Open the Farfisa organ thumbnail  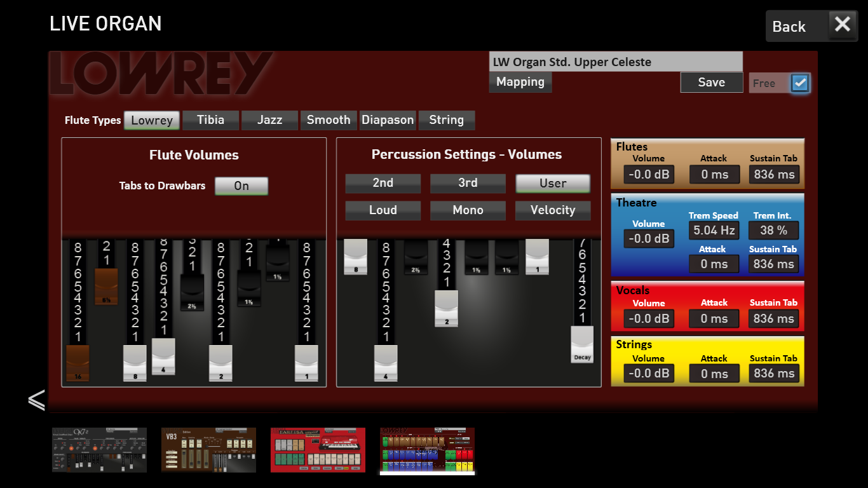point(318,450)
